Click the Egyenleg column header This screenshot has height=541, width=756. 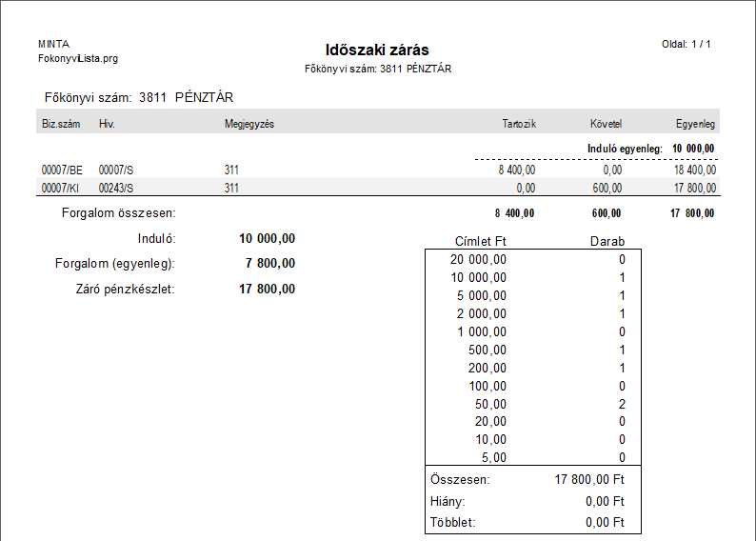click(695, 124)
